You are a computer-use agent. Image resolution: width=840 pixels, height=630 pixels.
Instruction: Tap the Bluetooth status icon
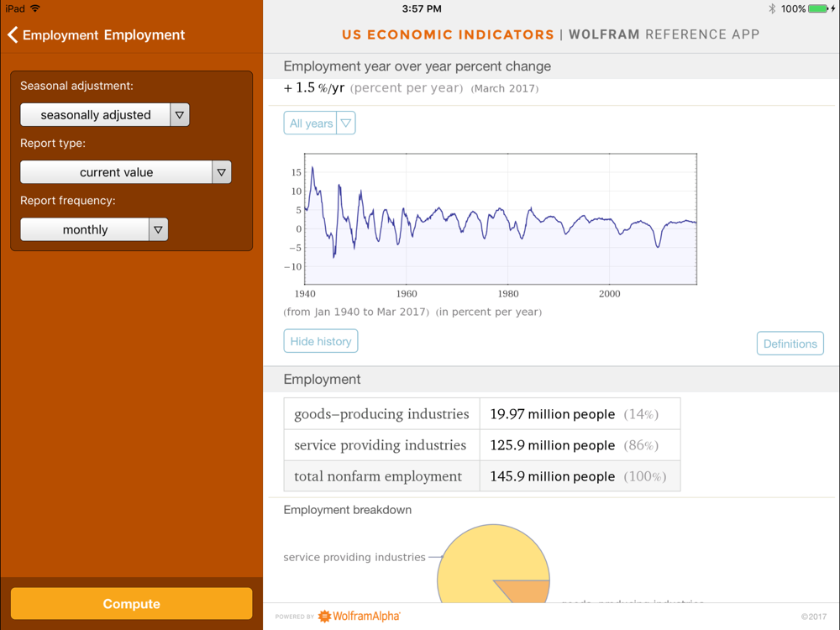(771, 8)
